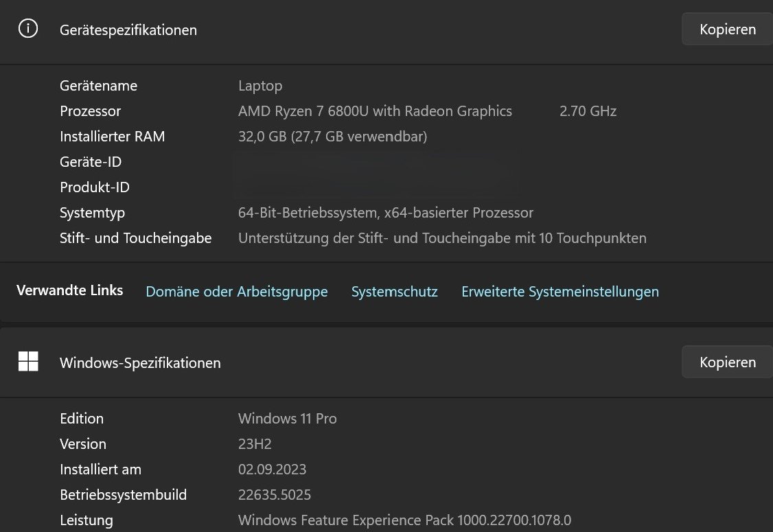Select the AMD Ryzen 7 6800U processor text
The width and height of the screenshot is (773, 532).
coord(375,111)
